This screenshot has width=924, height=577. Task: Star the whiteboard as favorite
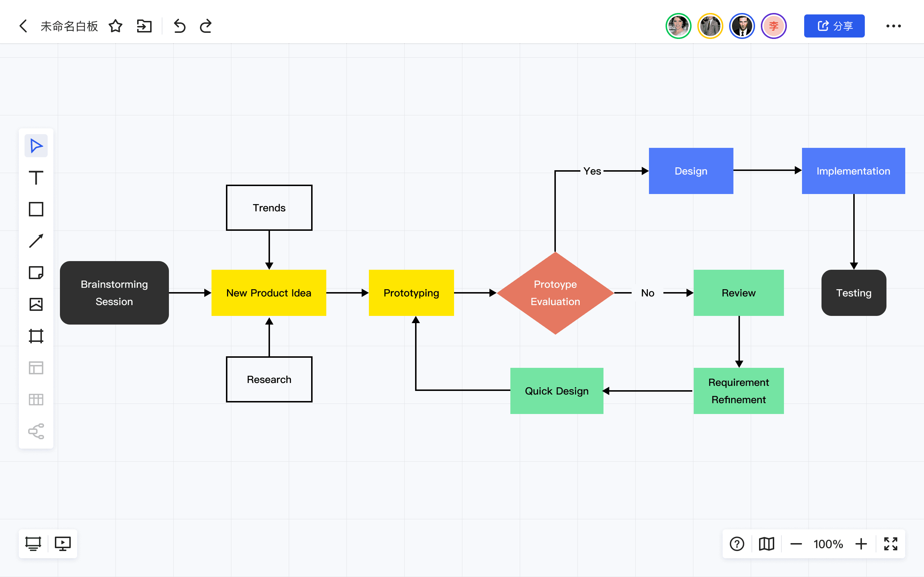115,26
